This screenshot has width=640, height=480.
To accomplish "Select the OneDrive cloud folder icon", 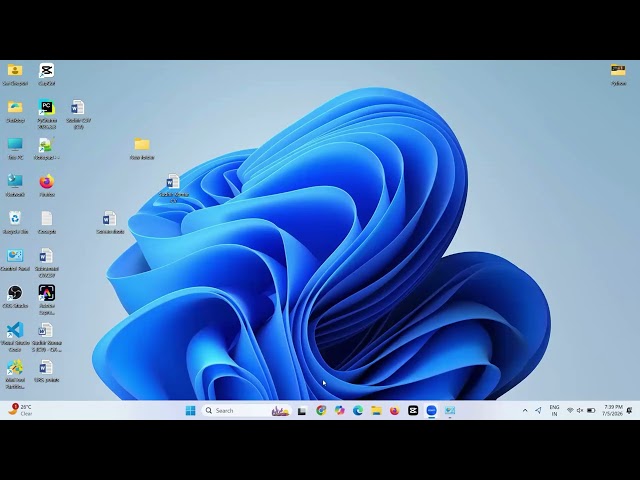I will (x=15, y=111).
